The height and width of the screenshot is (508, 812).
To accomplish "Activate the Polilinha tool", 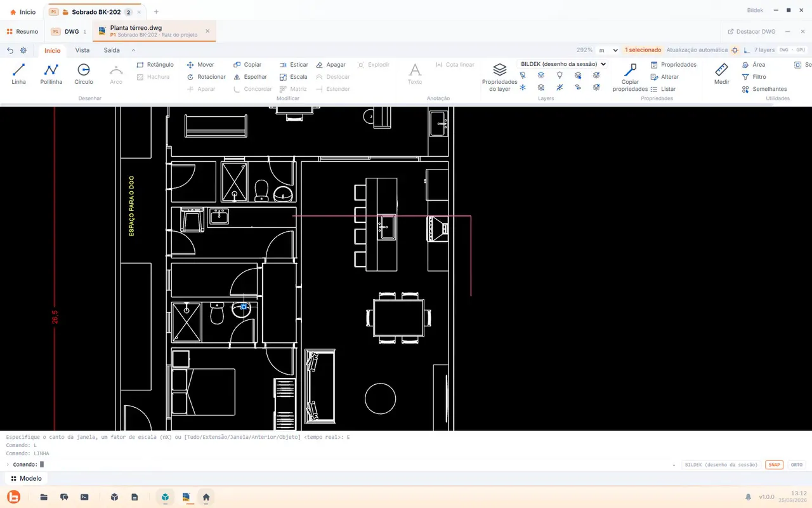I will click(x=51, y=74).
